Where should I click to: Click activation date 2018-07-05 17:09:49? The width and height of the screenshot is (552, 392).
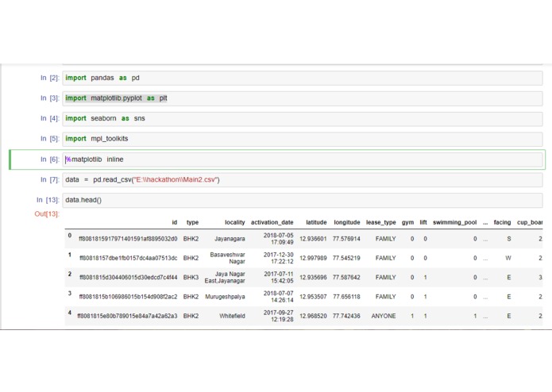pos(279,239)
